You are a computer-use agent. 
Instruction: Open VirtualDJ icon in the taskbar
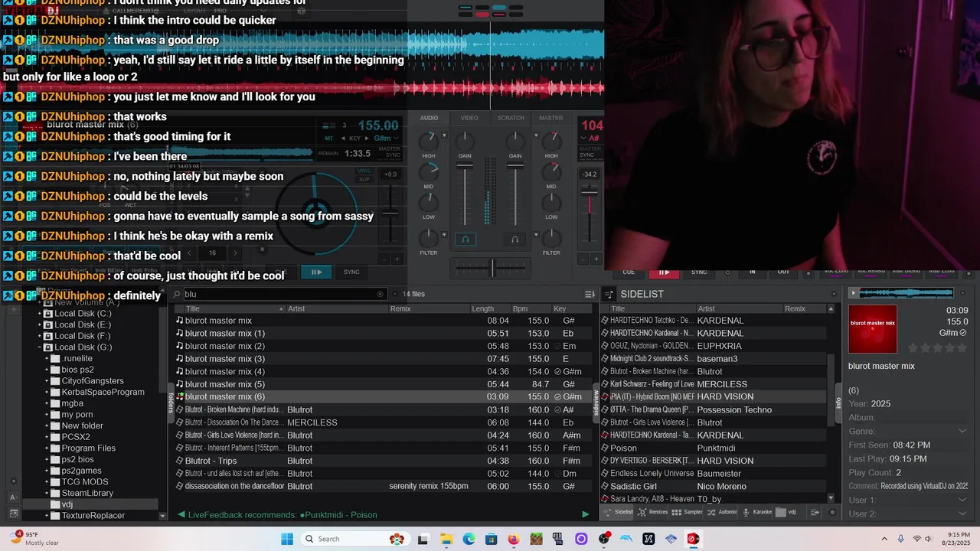click(x=693, y=539)
